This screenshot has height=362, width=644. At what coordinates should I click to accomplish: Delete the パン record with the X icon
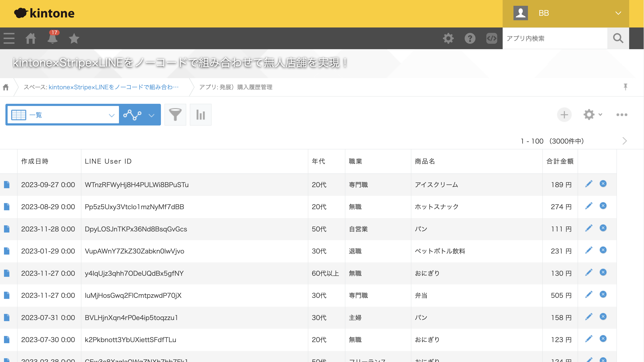603,228
